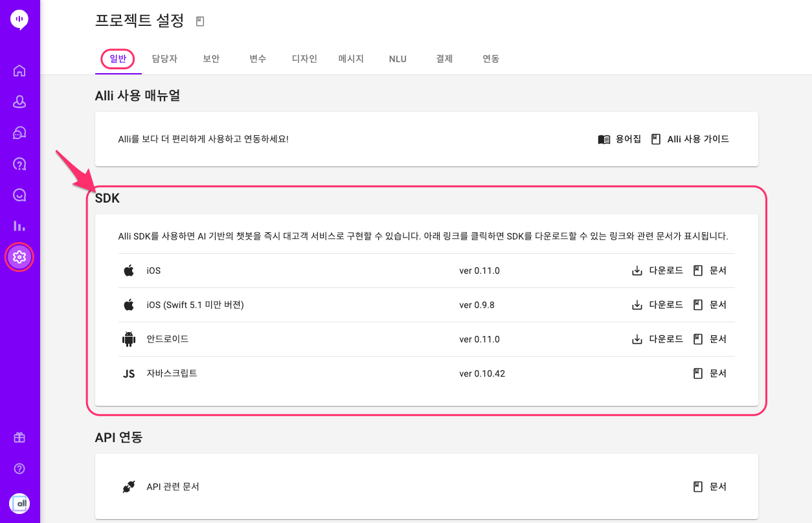Viewport: 812px width, 523px height.
Task: Click the gift icon in sidebar
Action: pyautogui.click(x=19, y=438)
